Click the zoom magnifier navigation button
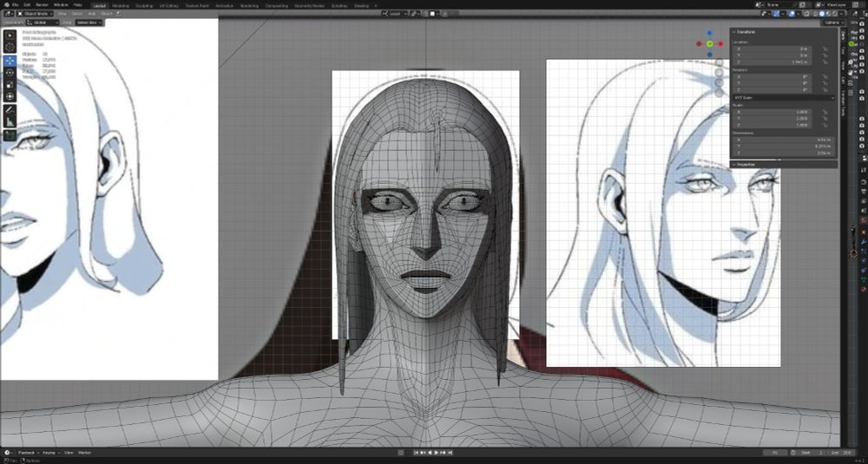This screenshot has width=868, height=464. [x=719, y=62]
